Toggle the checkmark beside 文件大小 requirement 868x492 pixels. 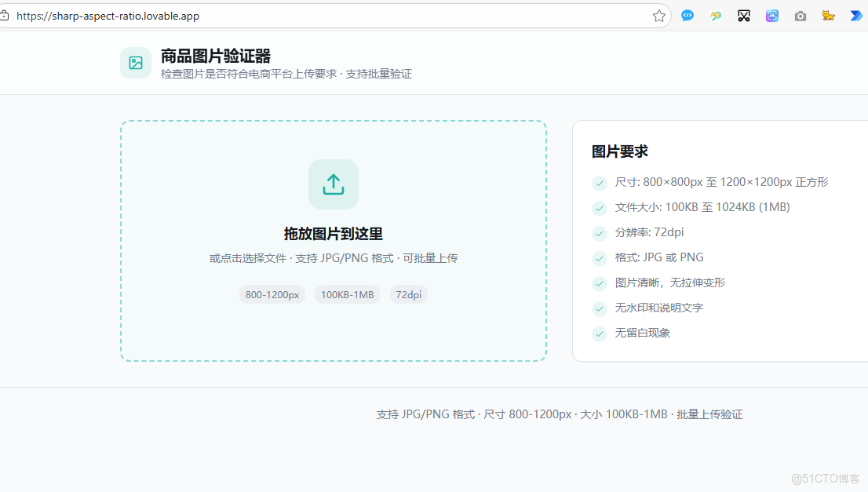pos(599,207)
